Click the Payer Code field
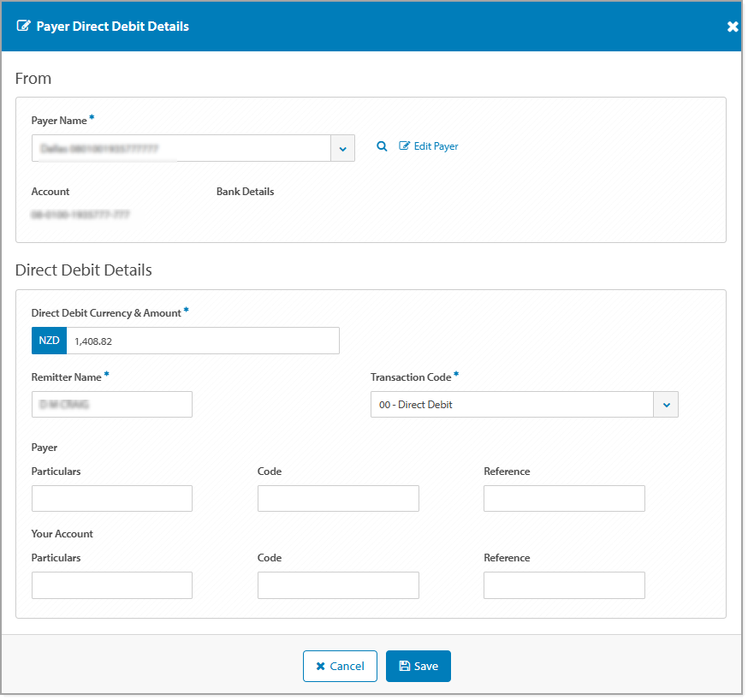Screen dimensions: 748x700 (x=338, y=498)
